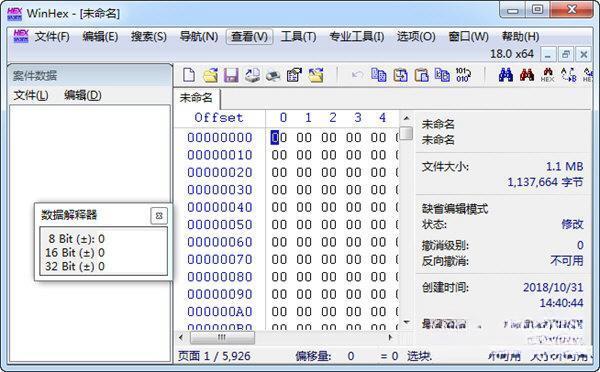Click the paste-into-new-file pages icon
Viewport: 600px width, 372px height.
click(442, 75)
